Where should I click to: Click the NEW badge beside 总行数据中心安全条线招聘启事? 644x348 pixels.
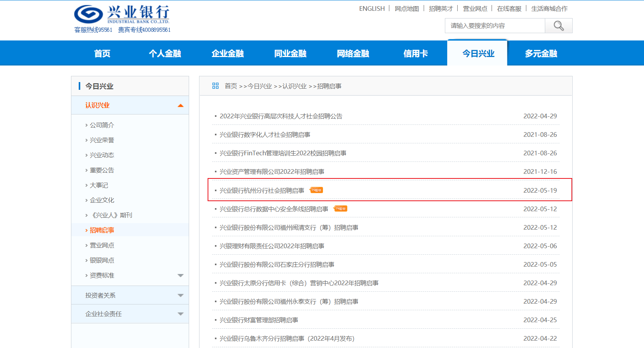tap(341, 208)
